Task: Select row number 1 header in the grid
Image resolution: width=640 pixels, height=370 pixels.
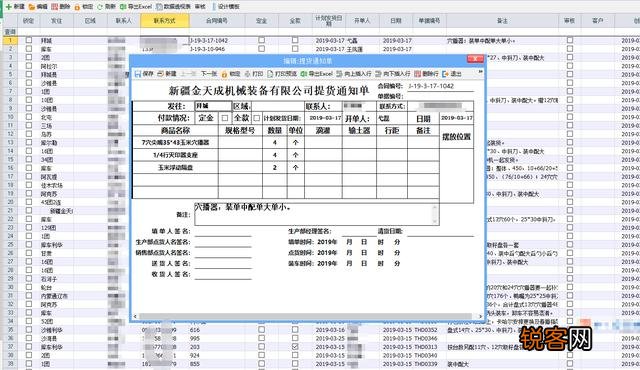Action: pyautogui.click(x=10, y=40)
